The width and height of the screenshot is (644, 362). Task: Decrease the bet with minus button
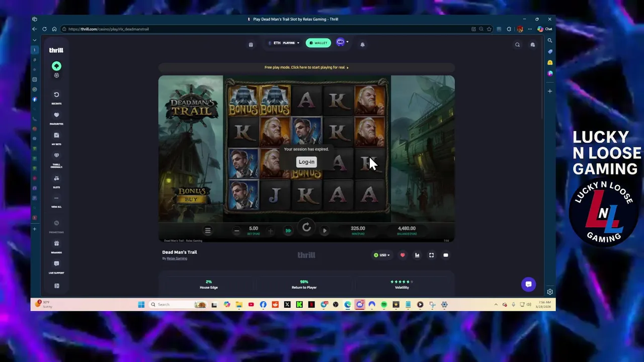(236, 231)
